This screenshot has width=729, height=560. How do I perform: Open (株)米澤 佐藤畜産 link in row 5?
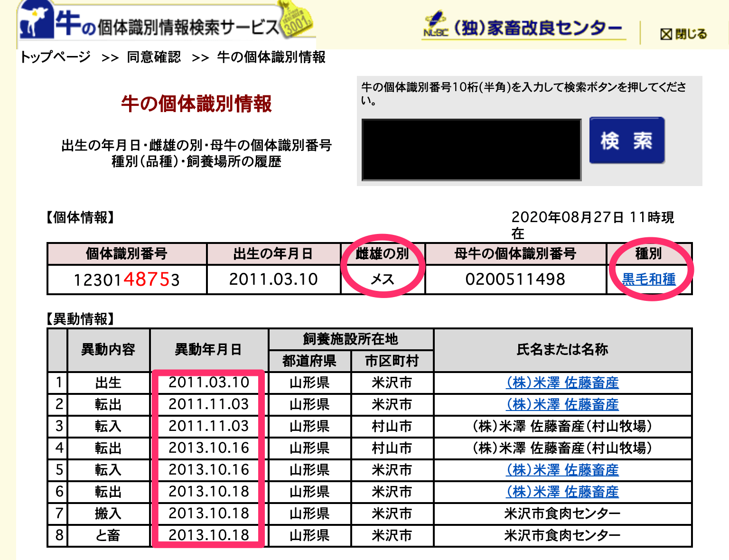pyautogui.click(x=562, y=470)
